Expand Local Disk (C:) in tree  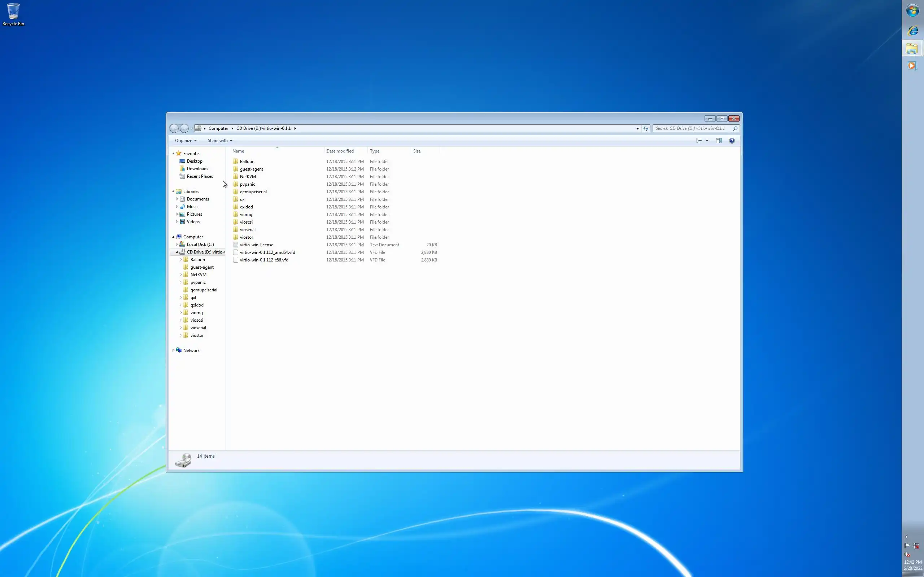click(177, 245)
